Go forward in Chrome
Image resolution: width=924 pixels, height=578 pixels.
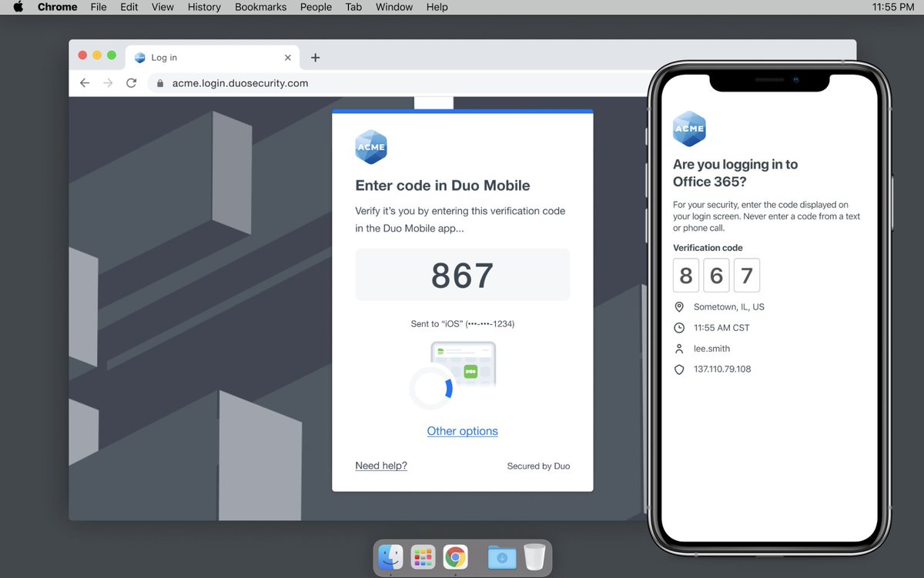(108, 83)
